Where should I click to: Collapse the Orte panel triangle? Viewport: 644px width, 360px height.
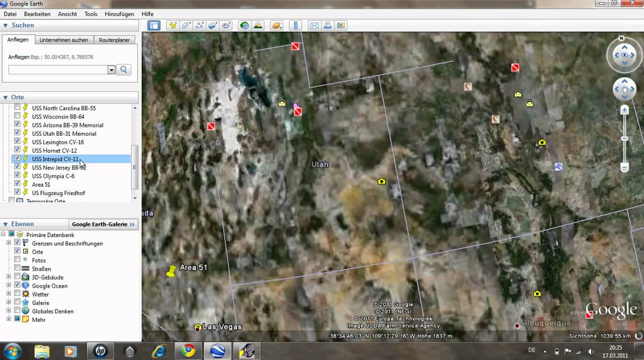(x=6, y=97)
